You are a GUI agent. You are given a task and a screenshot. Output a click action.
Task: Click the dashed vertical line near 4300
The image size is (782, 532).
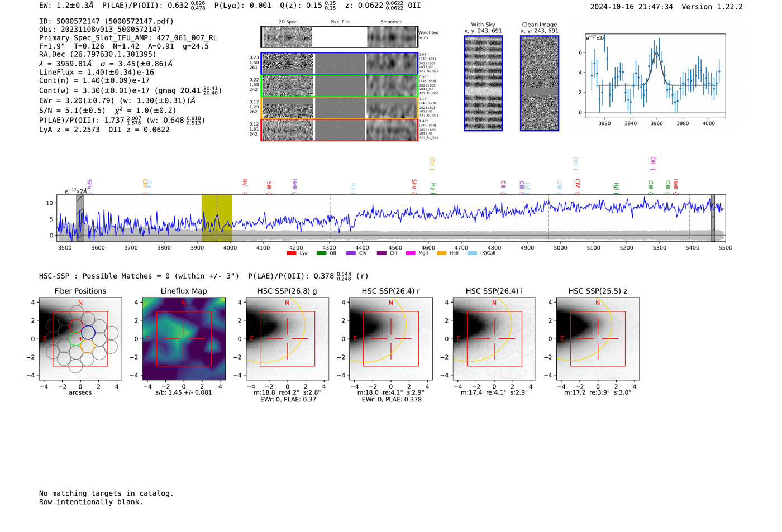pos(330,218)
